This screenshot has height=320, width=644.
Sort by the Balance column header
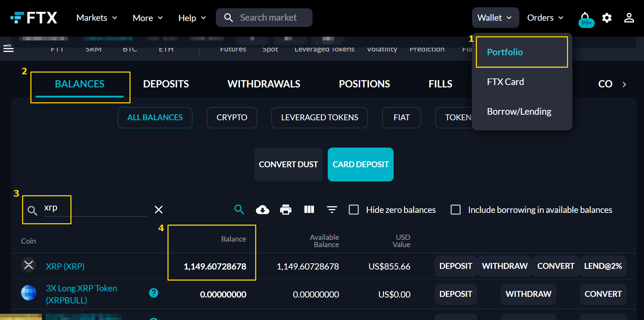point(233,239)
